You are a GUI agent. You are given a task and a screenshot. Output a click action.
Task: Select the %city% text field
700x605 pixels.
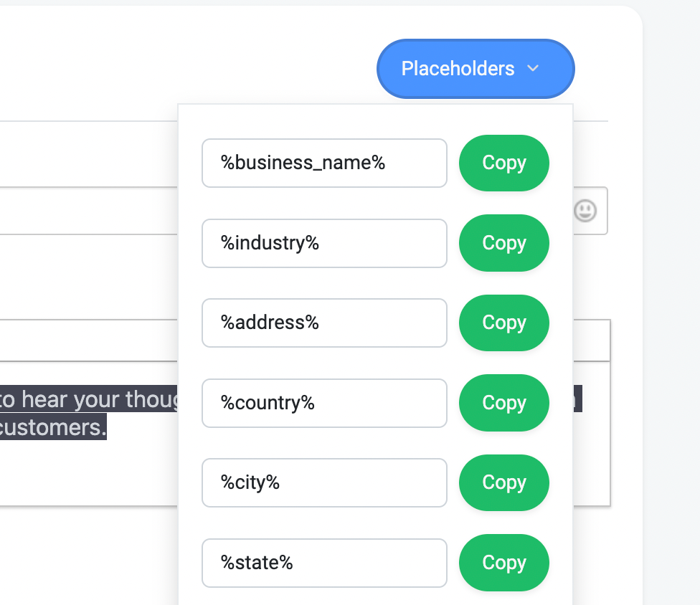tap(324, 482)
